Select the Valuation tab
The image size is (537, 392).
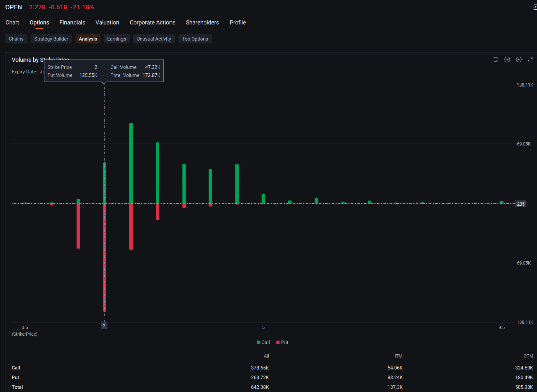click(107, 22)
